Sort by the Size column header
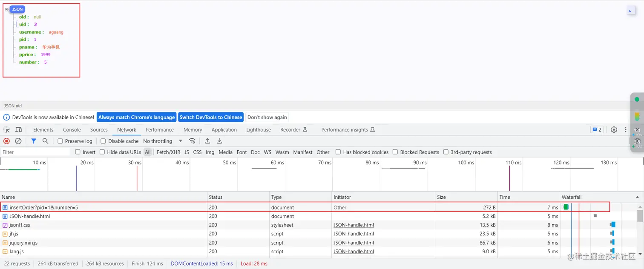Screen dimensions: 644x269 click(466, 197)
